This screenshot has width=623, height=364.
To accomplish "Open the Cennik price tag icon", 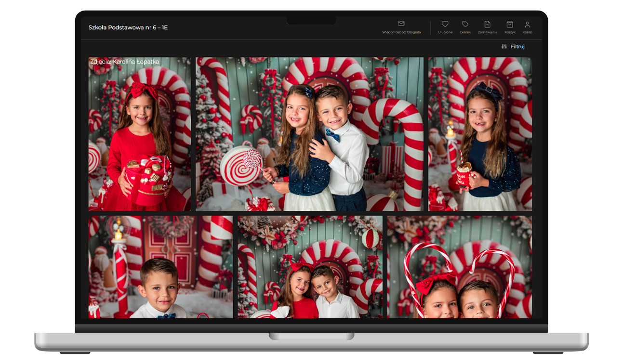I will click(x=465, y=24).
